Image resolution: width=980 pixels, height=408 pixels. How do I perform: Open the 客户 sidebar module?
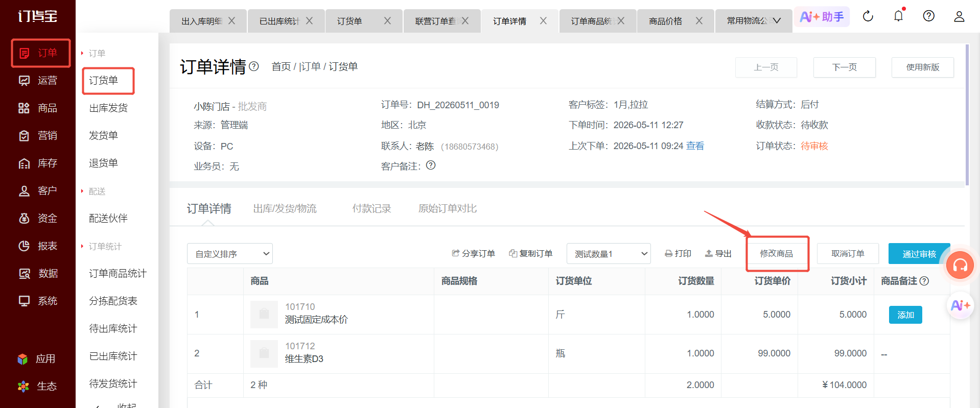pos(38,191)
